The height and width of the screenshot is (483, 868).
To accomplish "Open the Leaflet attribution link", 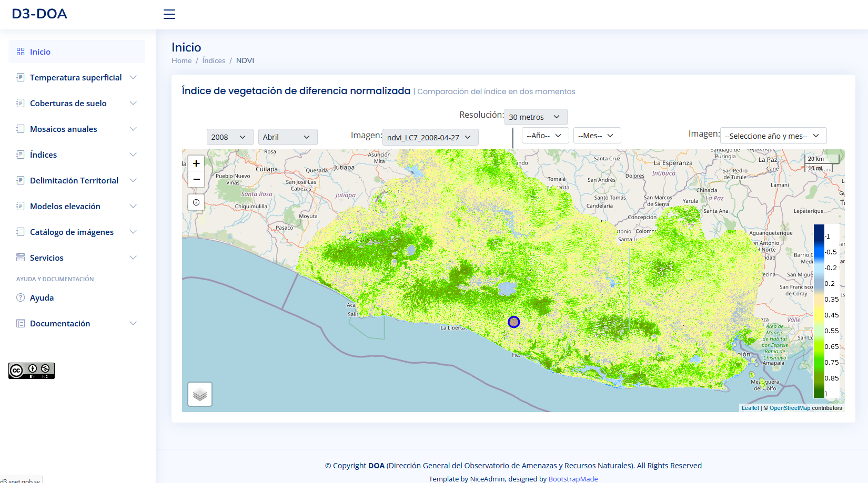I will (x=750, y=408).
